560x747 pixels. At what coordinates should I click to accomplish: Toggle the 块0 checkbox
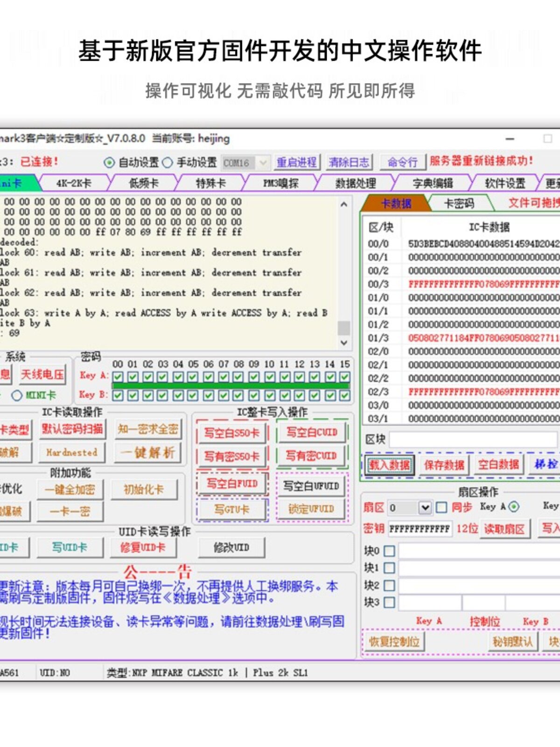[x=389, y=551]
